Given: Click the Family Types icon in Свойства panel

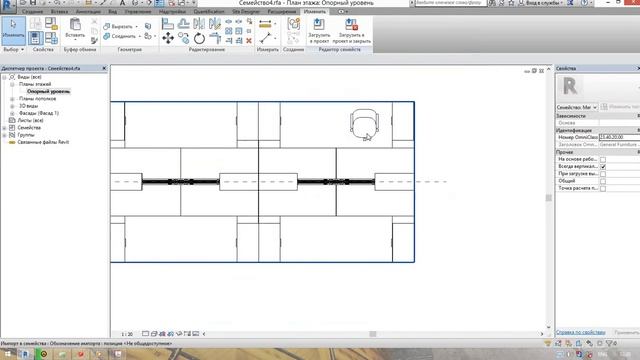Looking at the screenshot, I should tap(51, 38).
